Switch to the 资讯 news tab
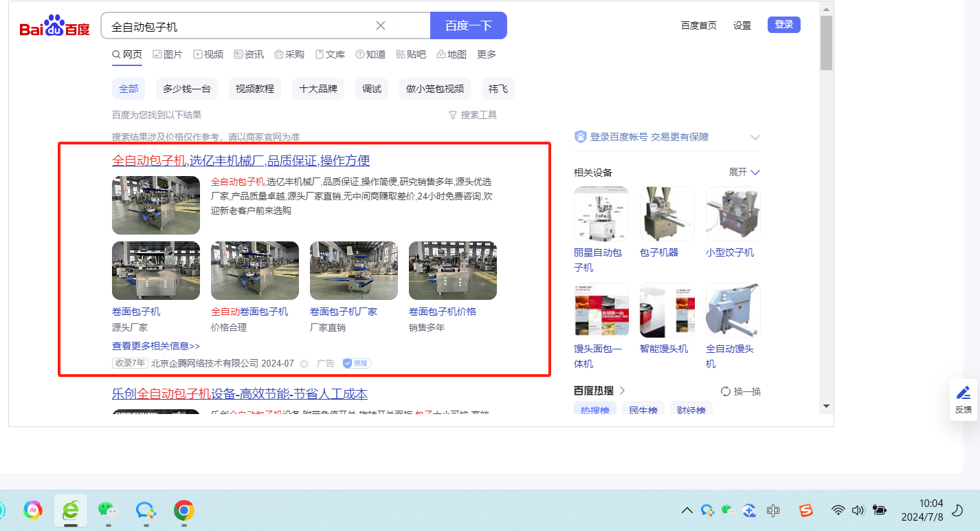The image size is (980, 531). [249, 54]
